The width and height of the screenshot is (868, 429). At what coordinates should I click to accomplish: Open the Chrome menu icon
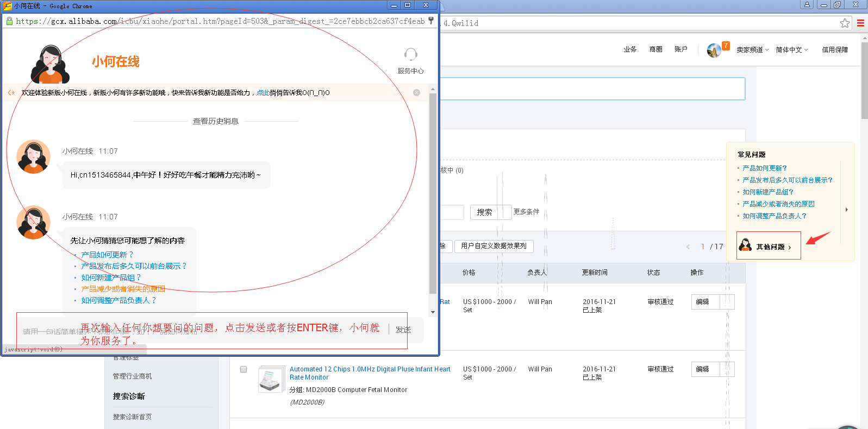pos(860,23)
